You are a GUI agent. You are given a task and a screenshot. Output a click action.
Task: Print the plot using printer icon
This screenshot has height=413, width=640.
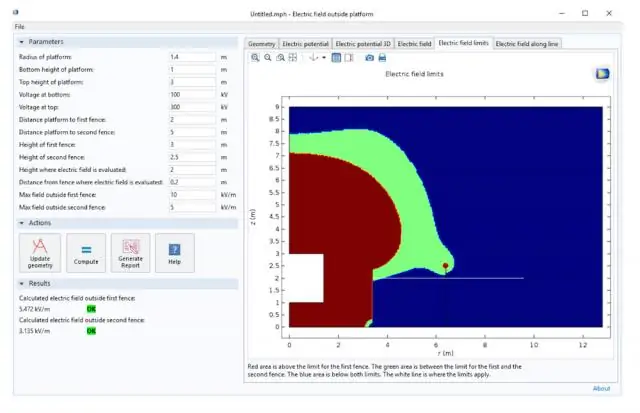click(x=382, y=58)
